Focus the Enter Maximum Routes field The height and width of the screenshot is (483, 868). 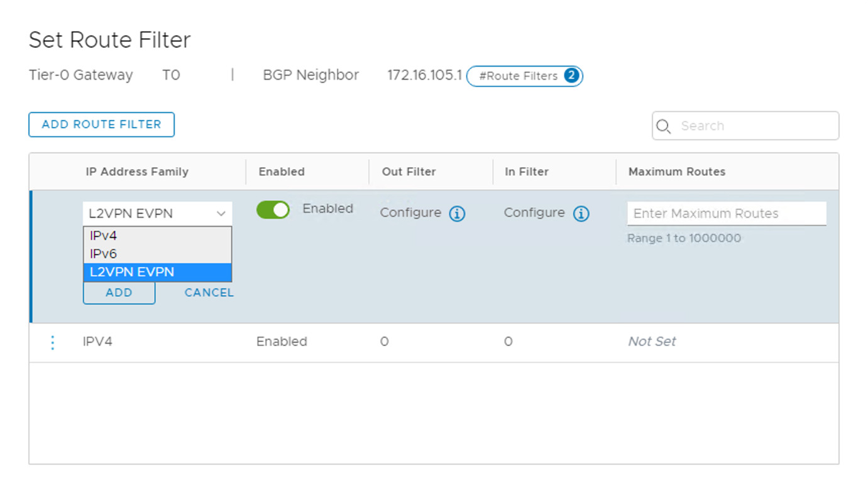[x=726, y=214]
